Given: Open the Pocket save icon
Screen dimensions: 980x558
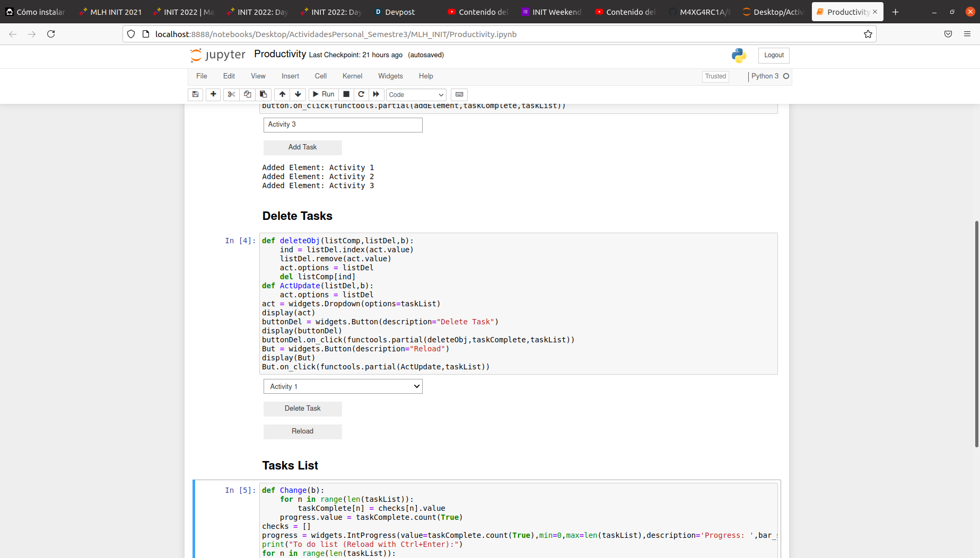Looking at the screenshot, I should [948, 34].
